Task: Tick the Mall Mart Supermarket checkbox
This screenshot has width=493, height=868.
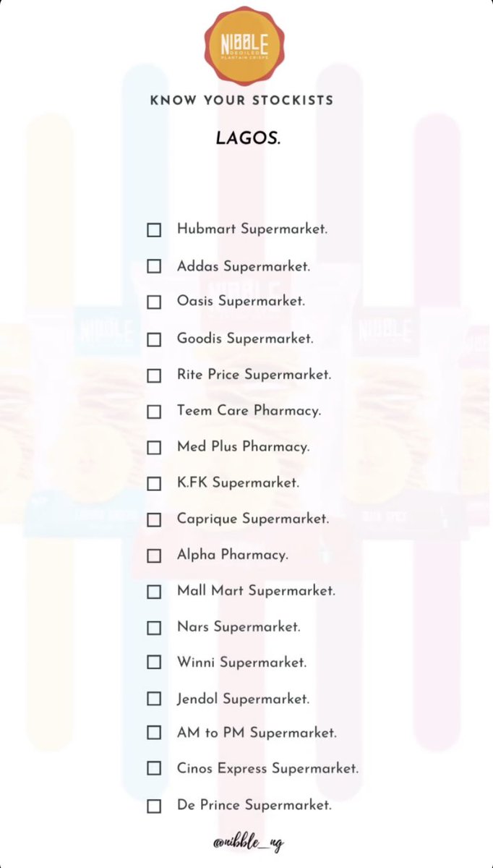Action: pos(154,592)
